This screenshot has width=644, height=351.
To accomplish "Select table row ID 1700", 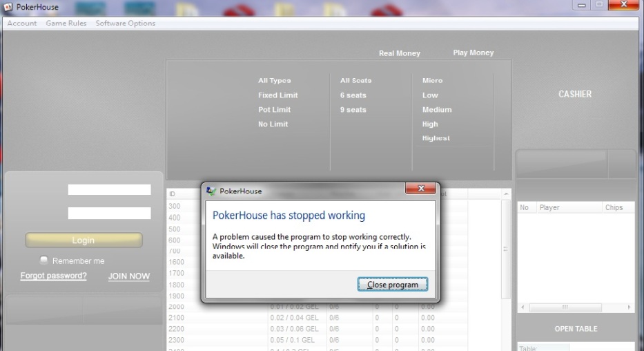I will coord(176,273).
